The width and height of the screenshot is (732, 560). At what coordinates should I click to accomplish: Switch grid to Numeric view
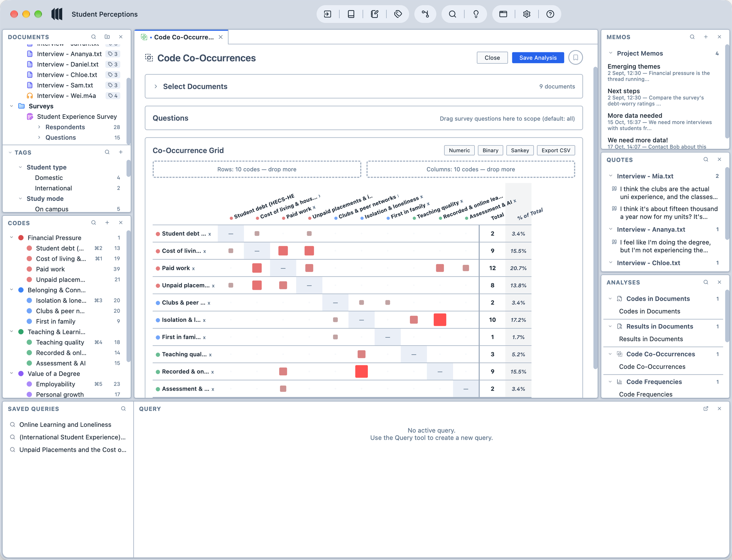coord(459,150)
